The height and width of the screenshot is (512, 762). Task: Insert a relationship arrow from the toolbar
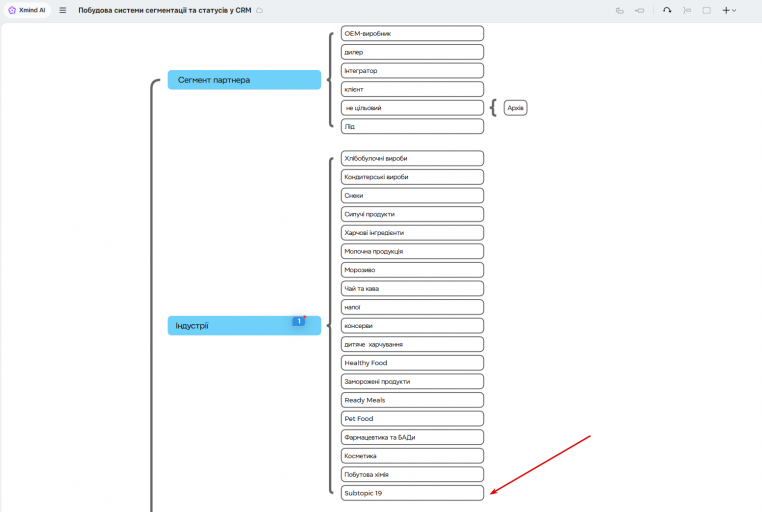pos(667,10)
